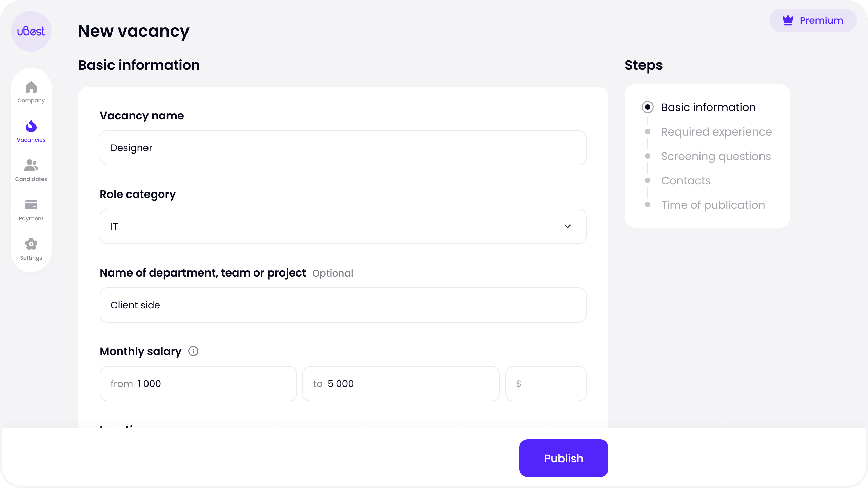The image size is (868, 488).
Task: Click the Premium crown icon
Action: point(788,20)
